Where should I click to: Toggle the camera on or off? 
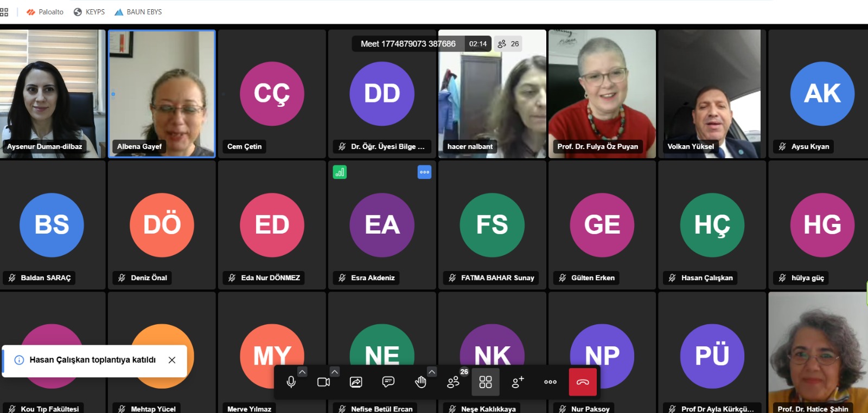click(x=323, y=382)
